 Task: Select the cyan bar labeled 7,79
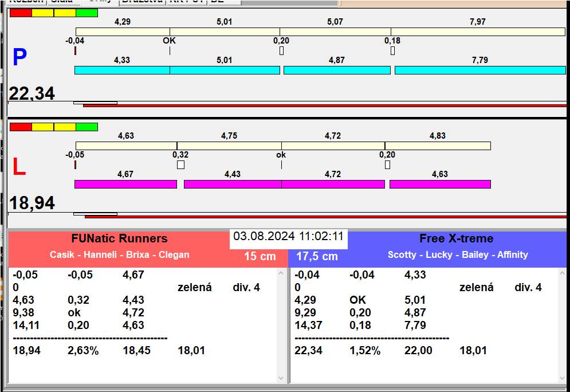pyautogui.click(x=480, y=70)
